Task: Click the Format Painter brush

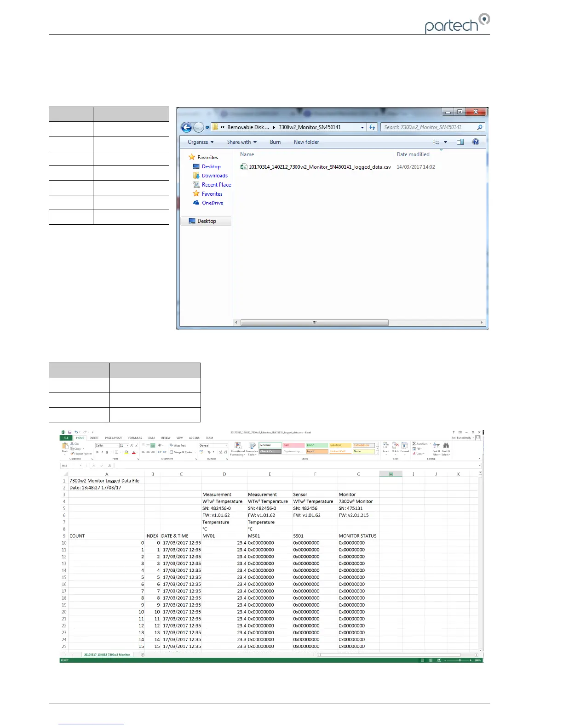Action: pyautogui.click(x=72, y=453)
